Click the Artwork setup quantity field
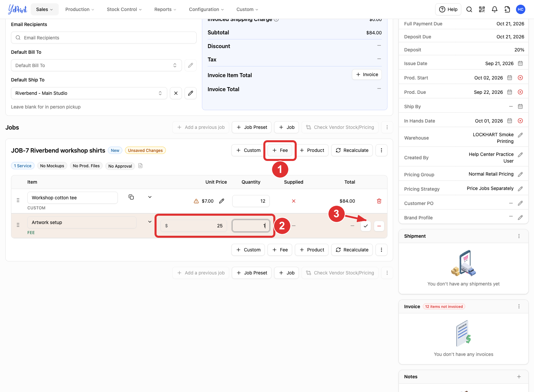 (251, 226)
